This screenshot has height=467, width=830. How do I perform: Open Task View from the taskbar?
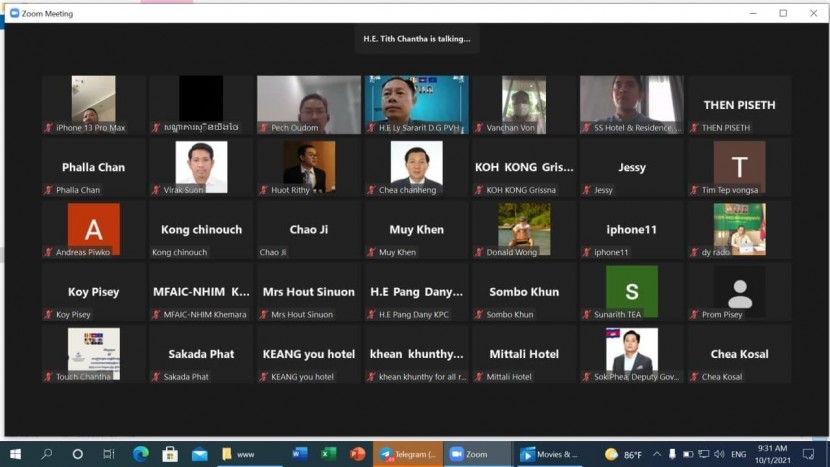coord(108,454)
